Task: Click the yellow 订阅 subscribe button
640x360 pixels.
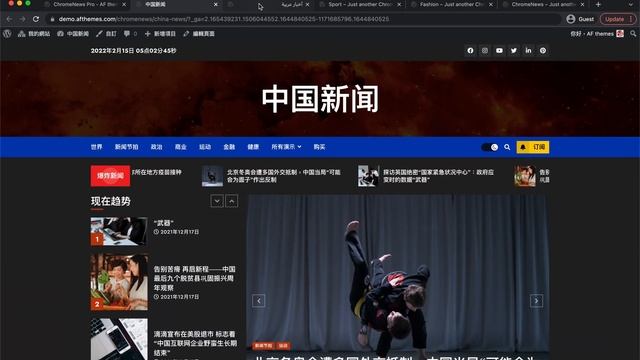Action: tap(533, 147)
